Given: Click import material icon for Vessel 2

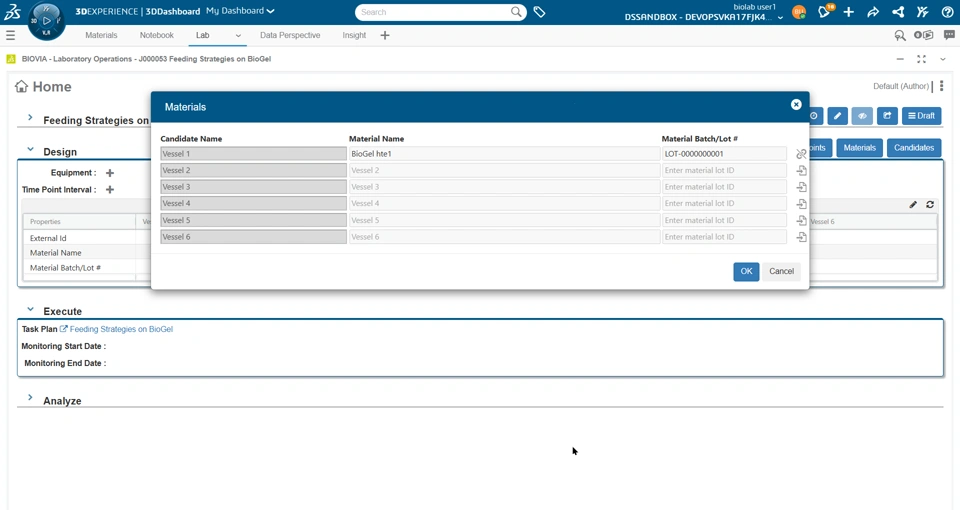Looking at the screenshot, I should pyautogui.click(x=801, y=170).
